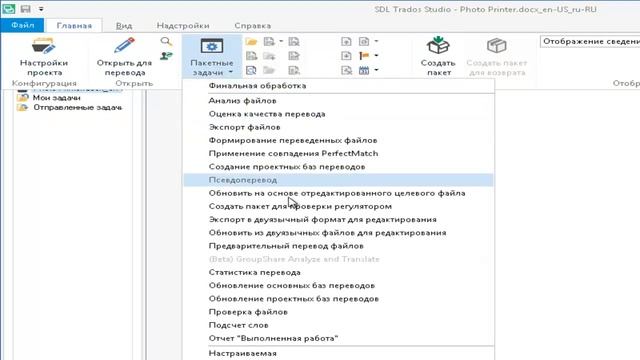Click disabled GroupShare Analyze and Translate entry

(338, 259)
